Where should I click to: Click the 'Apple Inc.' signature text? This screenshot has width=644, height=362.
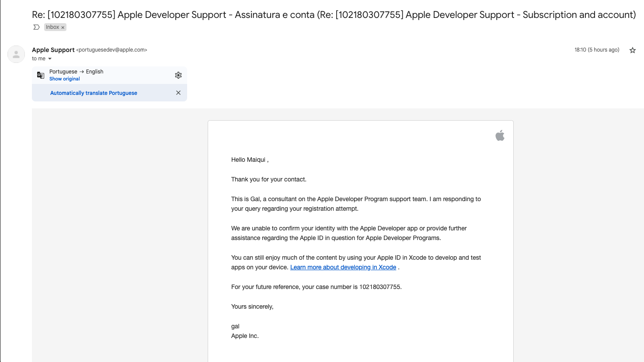[x=245, y=336]
